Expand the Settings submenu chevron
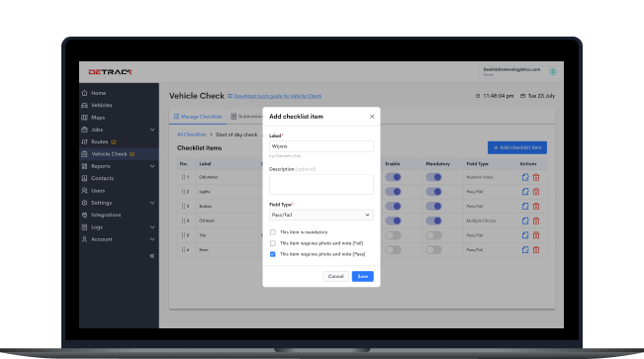 coord(152,203)
